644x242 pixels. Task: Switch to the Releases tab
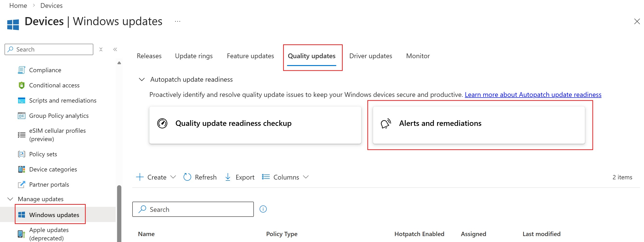149,56
